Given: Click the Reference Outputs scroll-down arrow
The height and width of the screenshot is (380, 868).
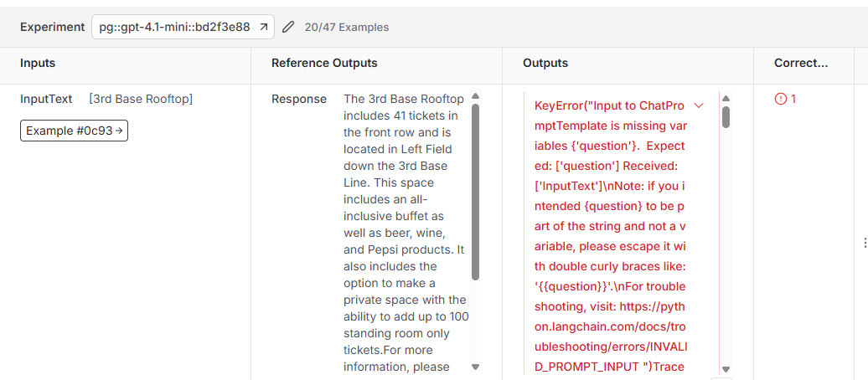Looking at the screenshot, I should (476, 367).
